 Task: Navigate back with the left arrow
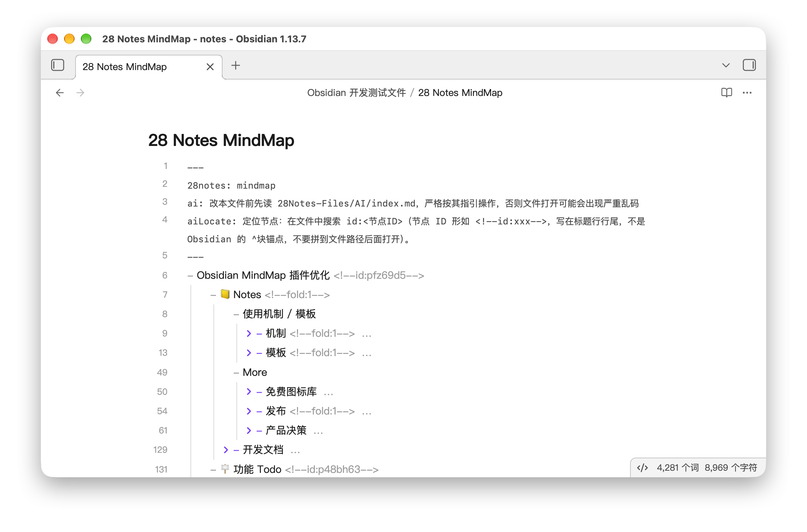pos(60,93)
